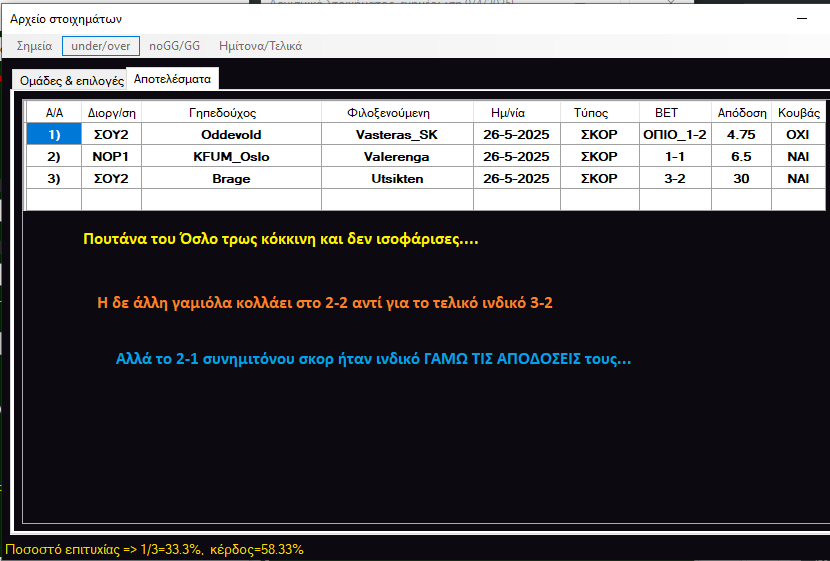Click the Γηπεδούχος column header
The width and height of the screenshot is (830, 561).
pos(230,112)
